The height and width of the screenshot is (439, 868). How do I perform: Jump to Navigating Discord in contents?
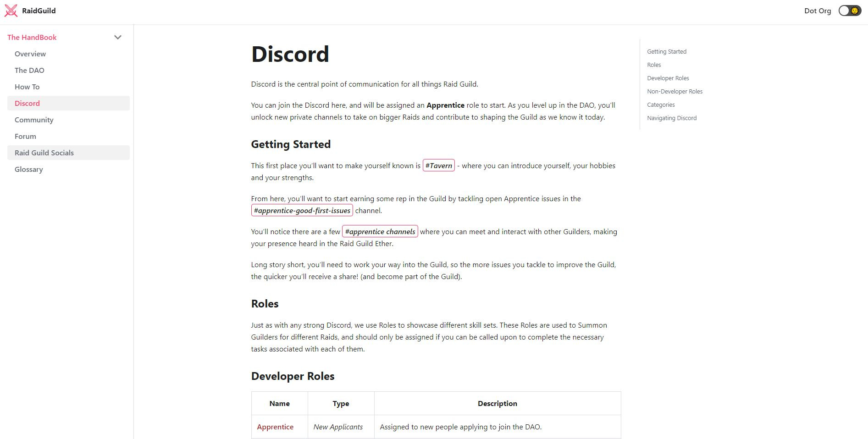coord(672,118)
